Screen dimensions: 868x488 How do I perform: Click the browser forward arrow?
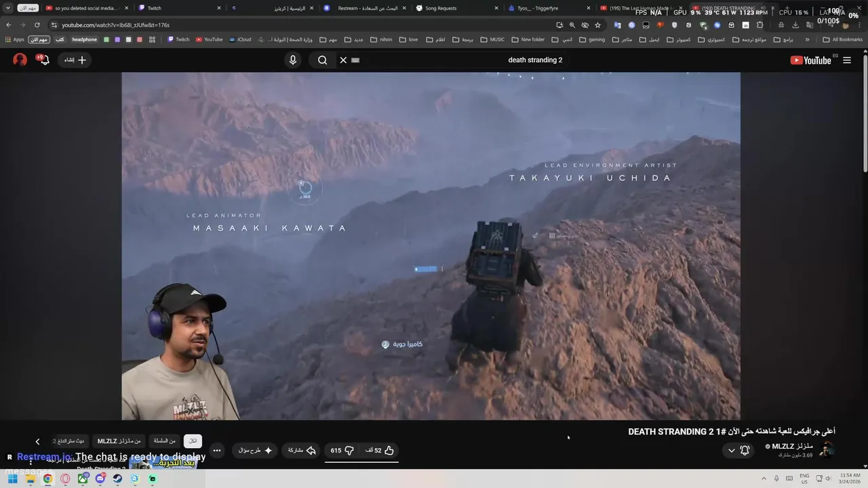(22, 25)
